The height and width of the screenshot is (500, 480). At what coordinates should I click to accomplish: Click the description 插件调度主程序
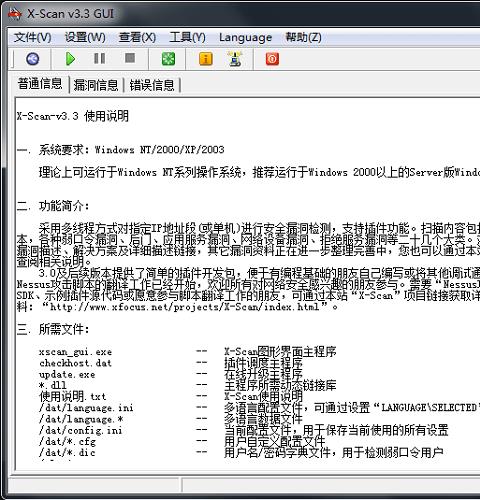click(x=263, y=363)
